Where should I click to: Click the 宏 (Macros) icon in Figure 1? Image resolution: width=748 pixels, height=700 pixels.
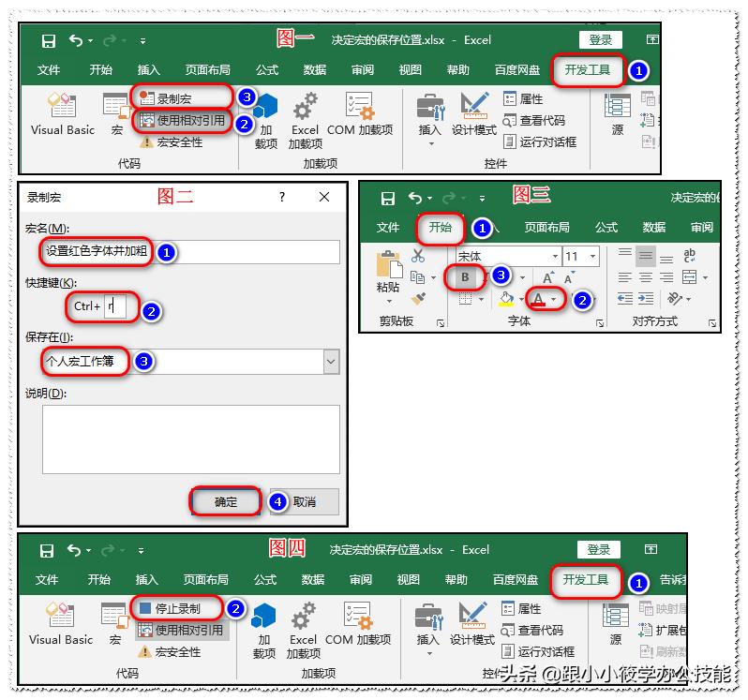(117, 114)
